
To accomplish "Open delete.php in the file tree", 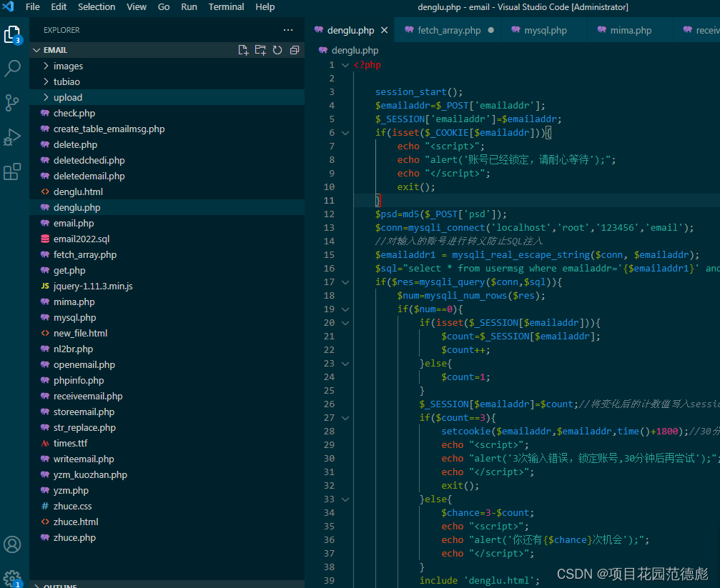I will (x=167, y=144).
